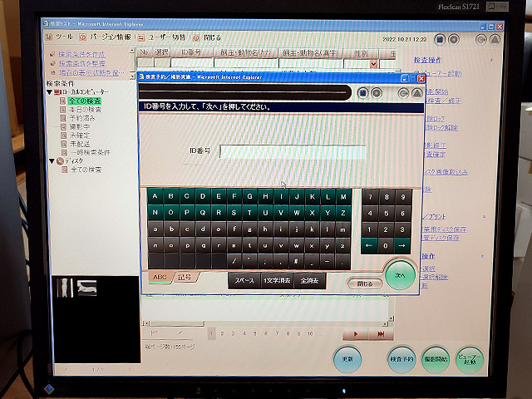Screen dimensions: 532x399
Task: Select 撮影中 in the search tree
Action: tap(80, 126)
